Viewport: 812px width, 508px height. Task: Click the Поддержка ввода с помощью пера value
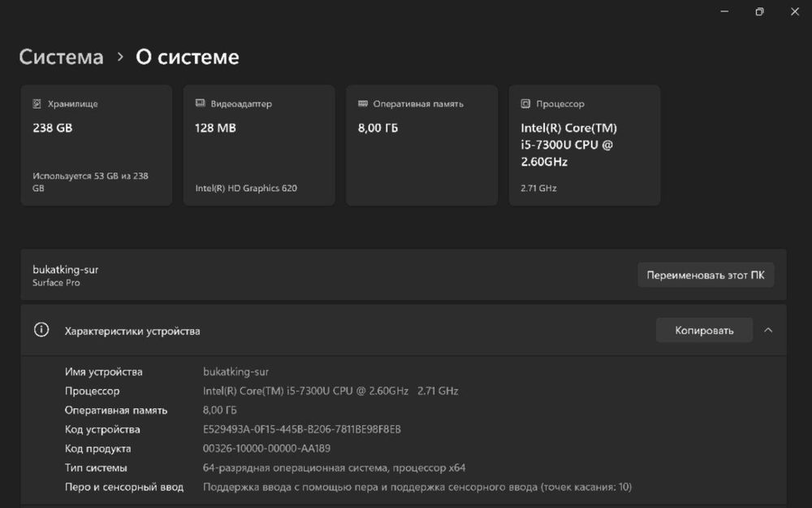[417, 487]
